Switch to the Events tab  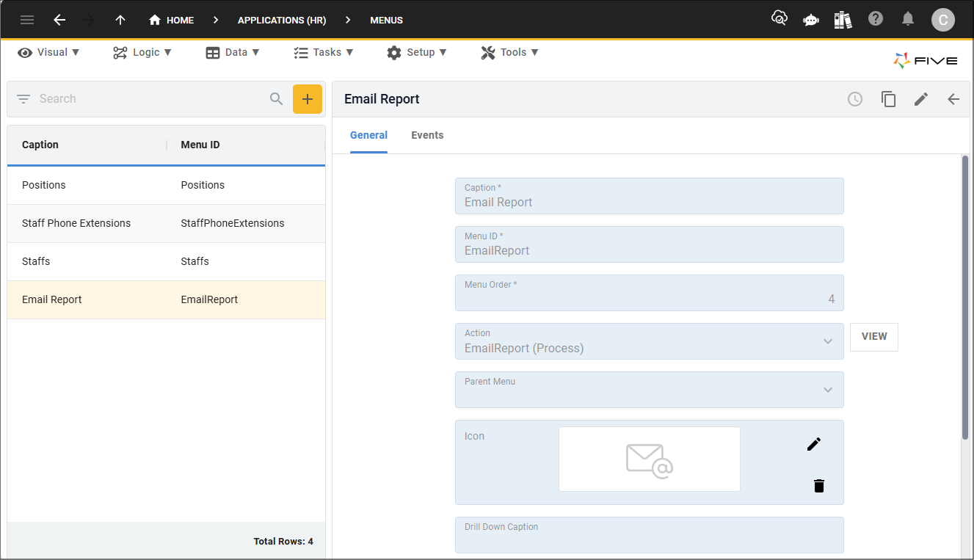(427, 135)
